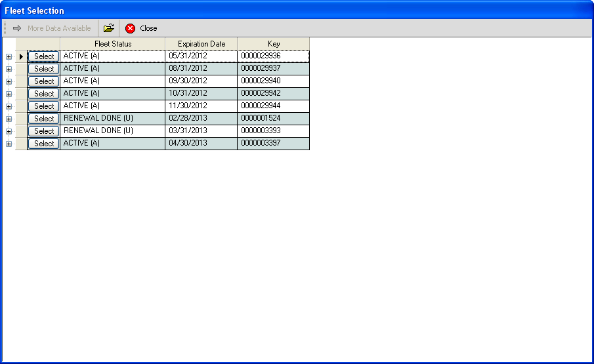Viewport: 594px width, 364px height.
Task: Click row indicator arrow on first row
Action: (21, 56)
